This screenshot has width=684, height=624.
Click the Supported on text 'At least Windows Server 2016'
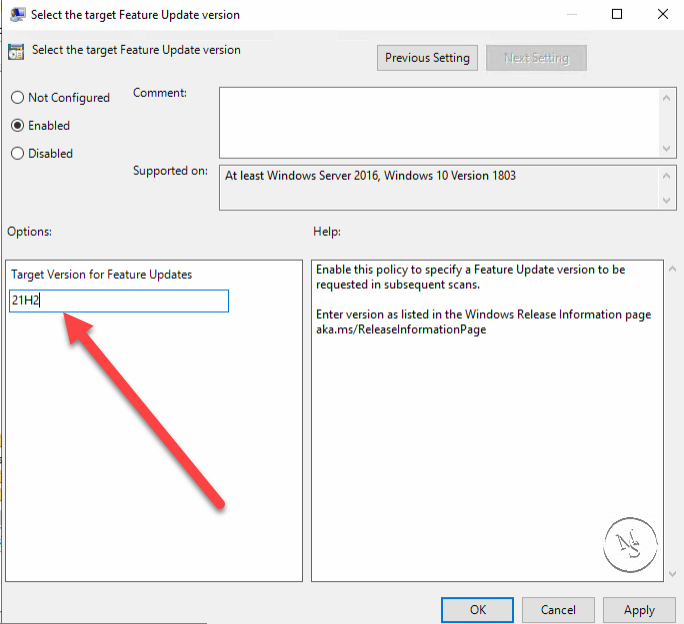pyautogui.click(x=302, y=175)
